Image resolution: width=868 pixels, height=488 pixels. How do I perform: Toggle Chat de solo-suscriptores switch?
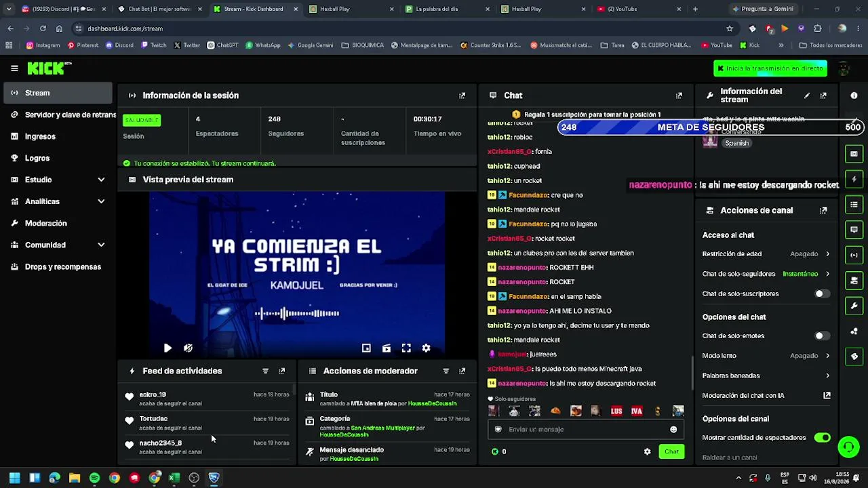click(822, 293)
